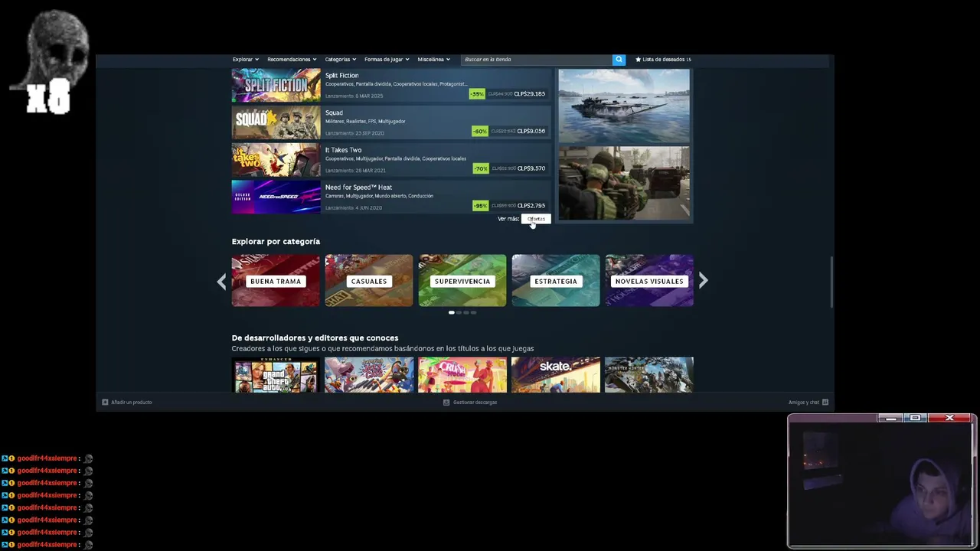The image size is (980, 551).
Task: Click the Squad title text
Action: tap(334, 113)
